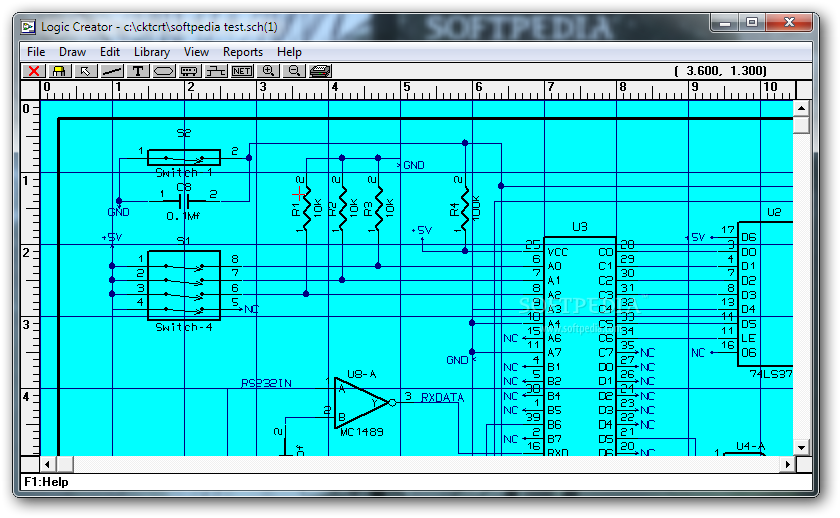The height and width of the screenshot is (518, 840).
Task: Activate the T text tool
Action: click(138, 71)
